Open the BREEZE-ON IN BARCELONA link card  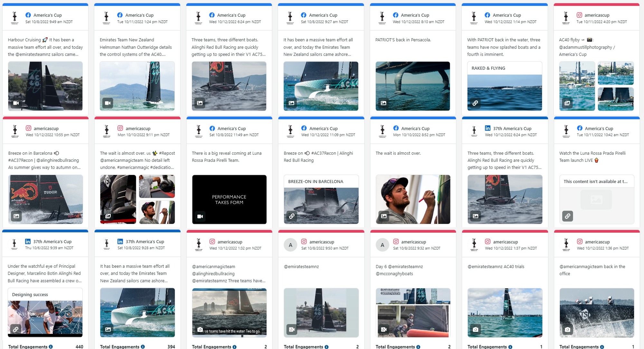point(321,199)
